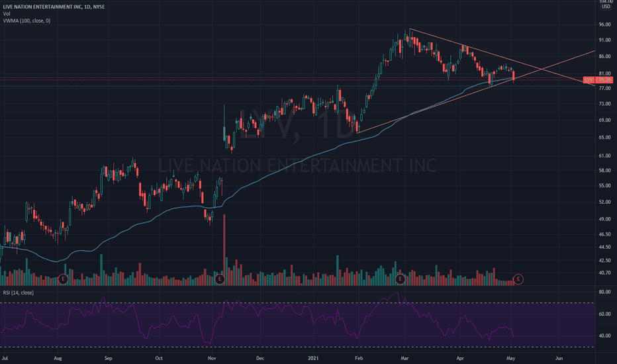617x364 pixels.
Task: Open the earnings marker near August
Action: [x=63, y=279]
